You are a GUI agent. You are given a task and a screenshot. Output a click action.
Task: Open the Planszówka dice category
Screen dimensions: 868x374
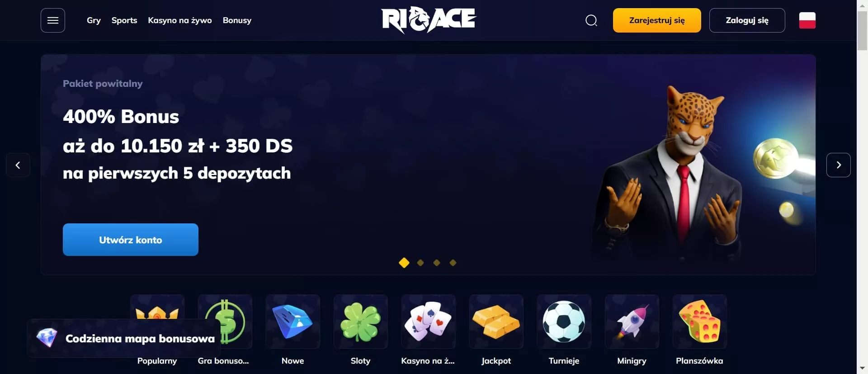coord(700,322)
